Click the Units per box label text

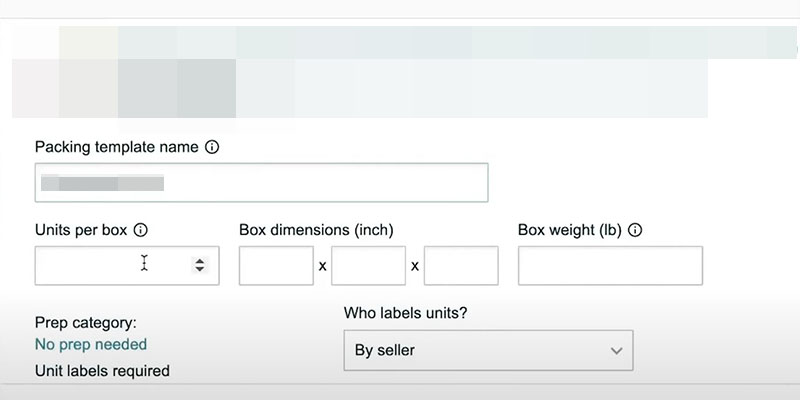coord(81,229)
